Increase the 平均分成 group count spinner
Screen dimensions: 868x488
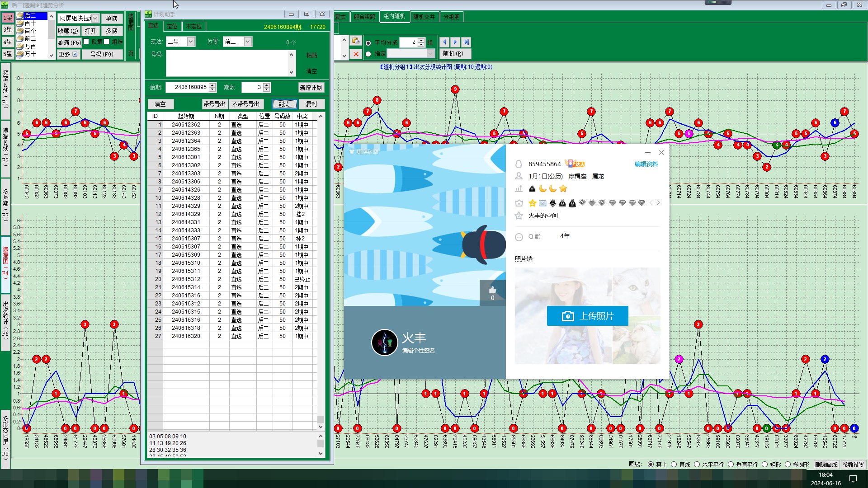pos(421,40)
